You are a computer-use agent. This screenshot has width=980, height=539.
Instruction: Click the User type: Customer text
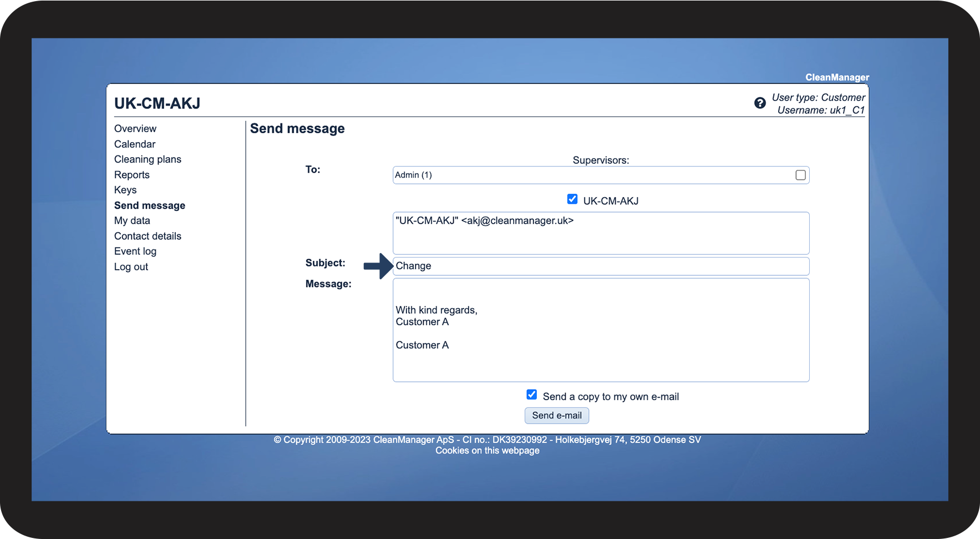819,98
